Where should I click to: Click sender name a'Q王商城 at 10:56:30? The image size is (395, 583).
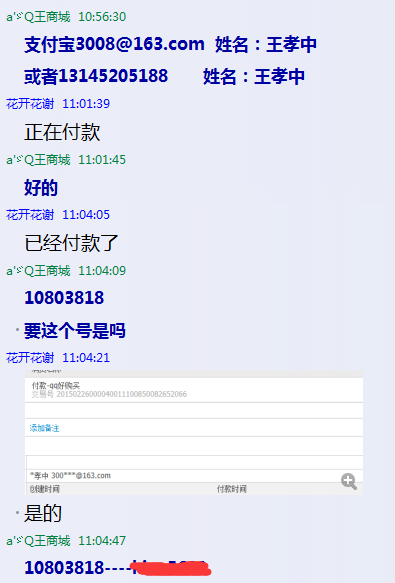pyautogui.click(x=38, y=17)
